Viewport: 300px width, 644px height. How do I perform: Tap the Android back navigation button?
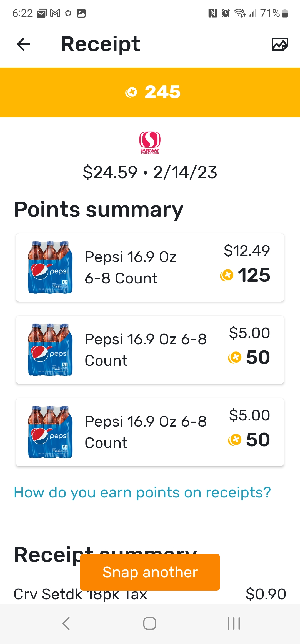click(x=66, y=623)
